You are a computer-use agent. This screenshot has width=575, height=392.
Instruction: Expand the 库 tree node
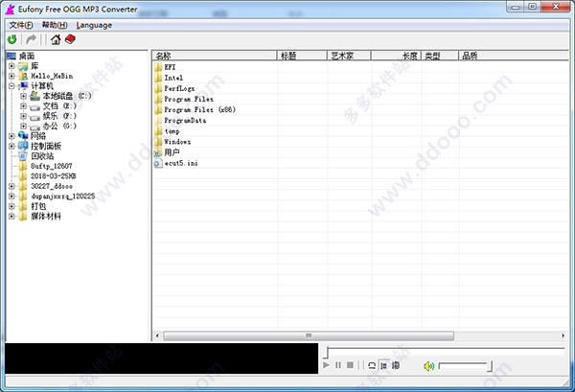(x=11, y=66)
